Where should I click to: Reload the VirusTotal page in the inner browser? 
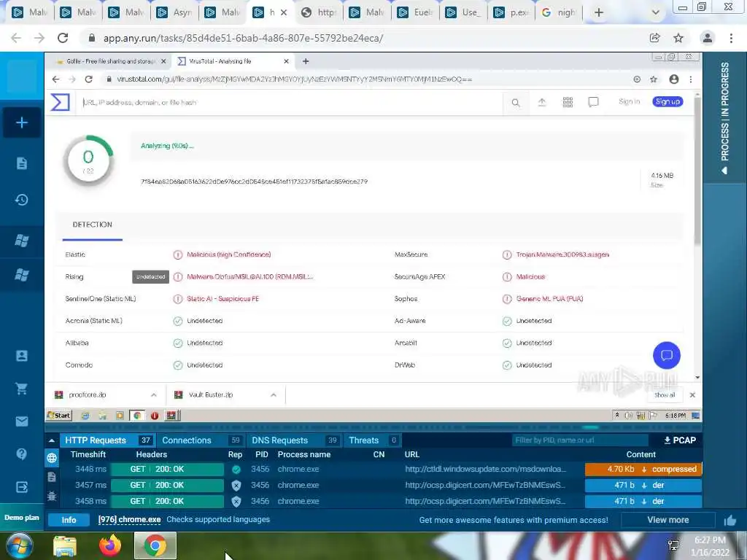click(x=88, y=79)
